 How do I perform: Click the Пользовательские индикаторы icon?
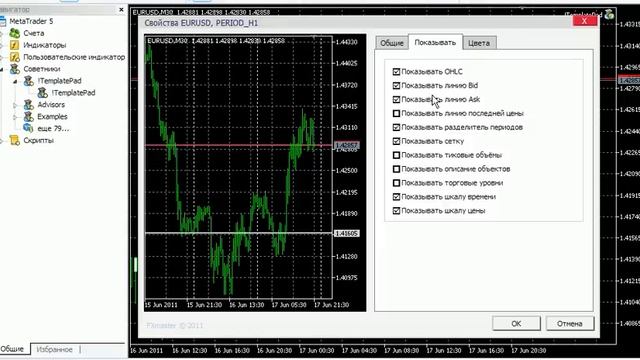[x=15, y=57]
